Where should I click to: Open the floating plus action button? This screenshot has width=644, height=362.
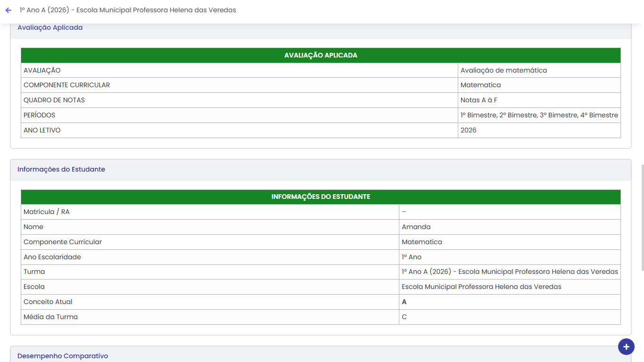(x=626, y=347)
